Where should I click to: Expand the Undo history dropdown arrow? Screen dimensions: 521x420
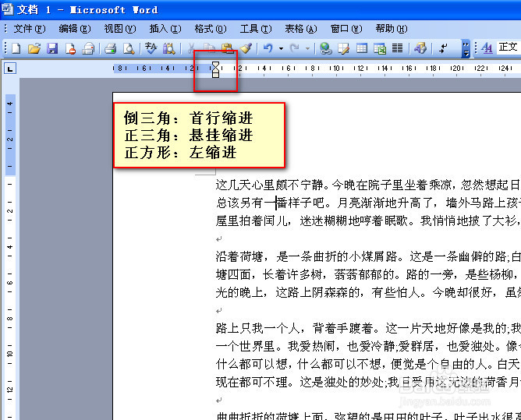tap(281, 48)
